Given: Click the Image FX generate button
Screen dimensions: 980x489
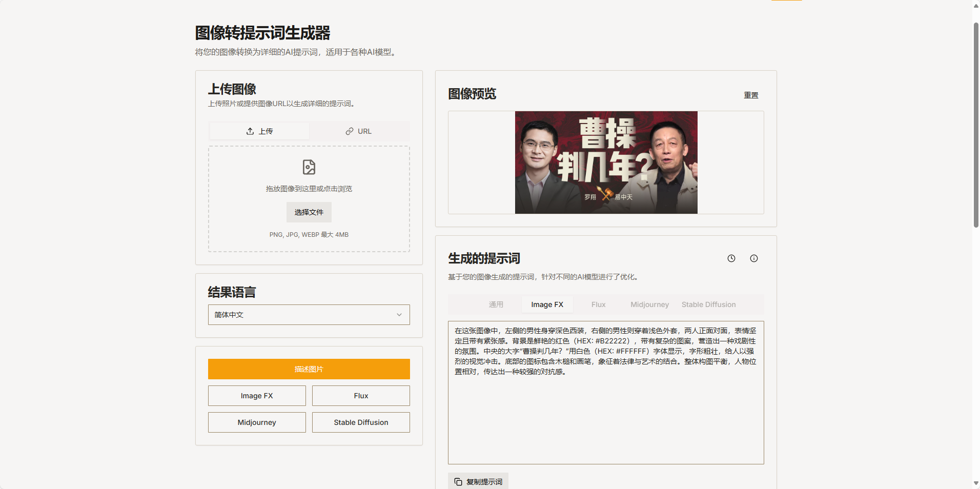Looking at the screenshot, I should coord(257,396).
